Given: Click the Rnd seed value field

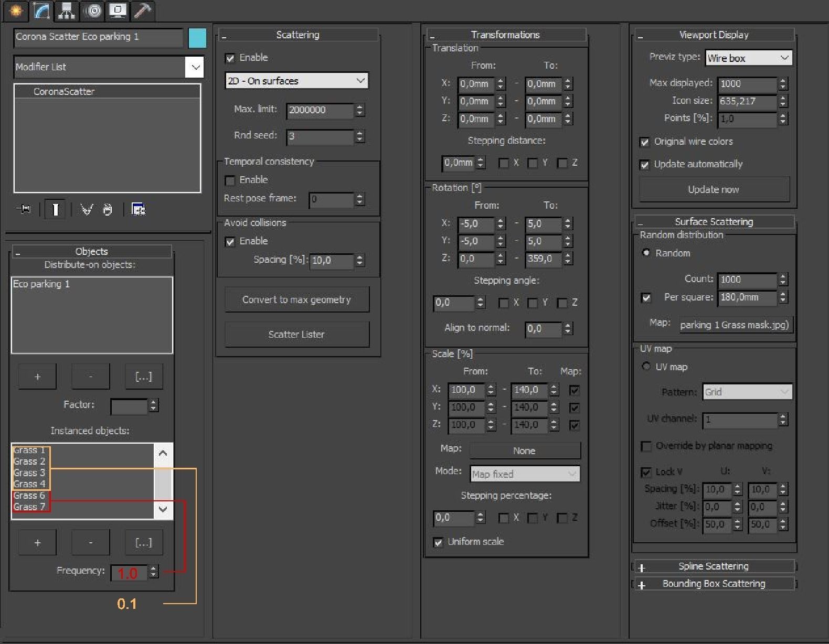Looking at the screenshot, I should (321, 136).
